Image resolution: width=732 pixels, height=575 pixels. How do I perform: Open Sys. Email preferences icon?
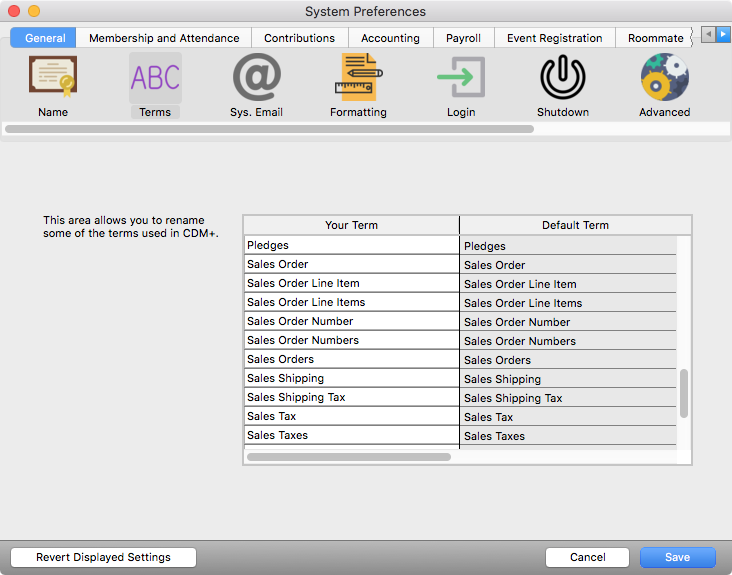pos(256,78)
